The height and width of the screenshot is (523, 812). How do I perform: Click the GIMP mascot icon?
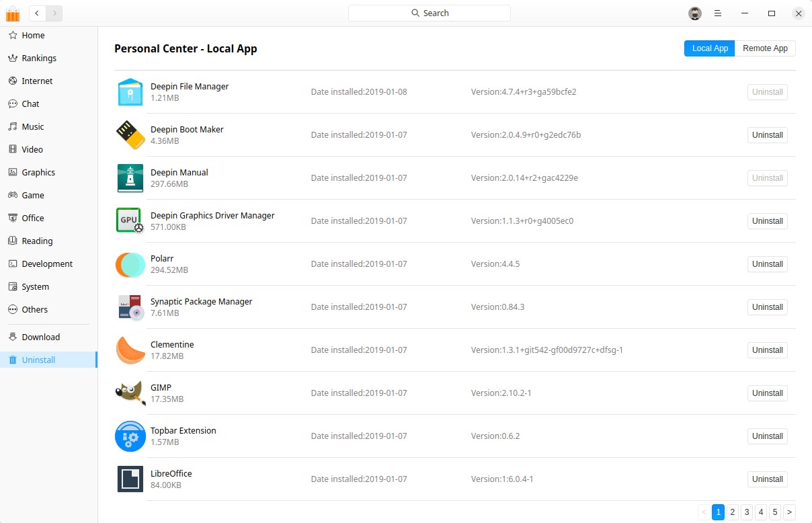click(x=130, y=393)
